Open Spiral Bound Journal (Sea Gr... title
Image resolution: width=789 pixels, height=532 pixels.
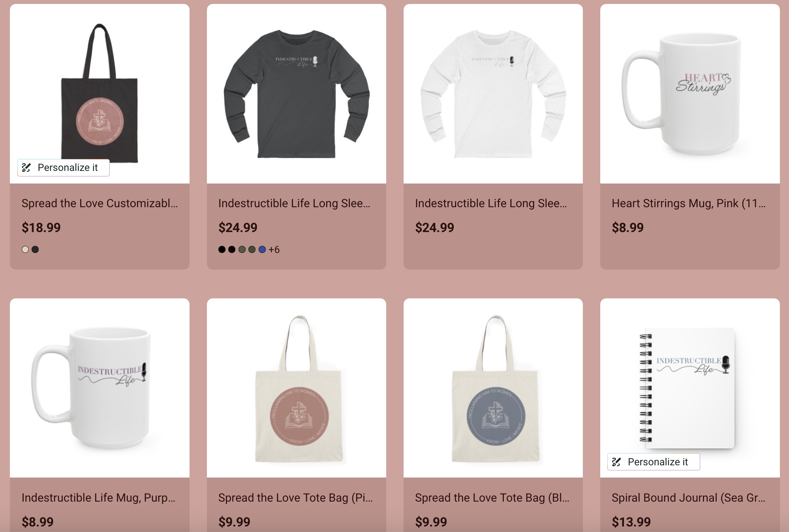[x=689, y=498]
